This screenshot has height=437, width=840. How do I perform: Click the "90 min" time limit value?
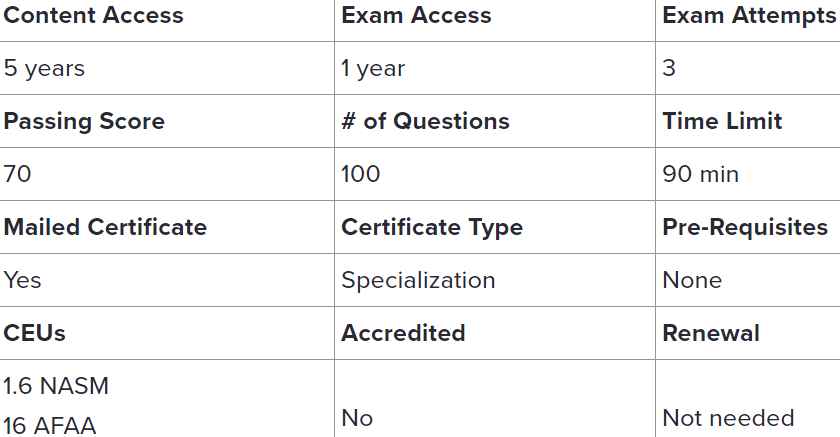(700, 175)
